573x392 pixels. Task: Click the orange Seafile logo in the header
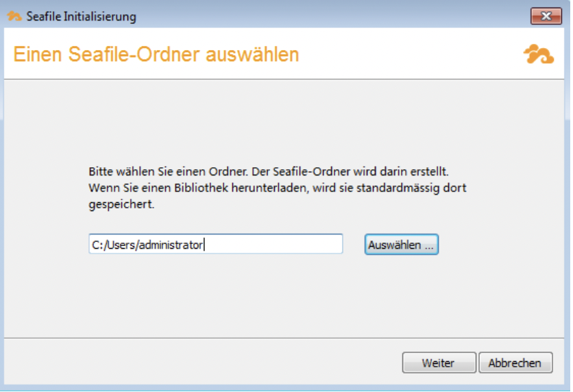pos(538,54)
